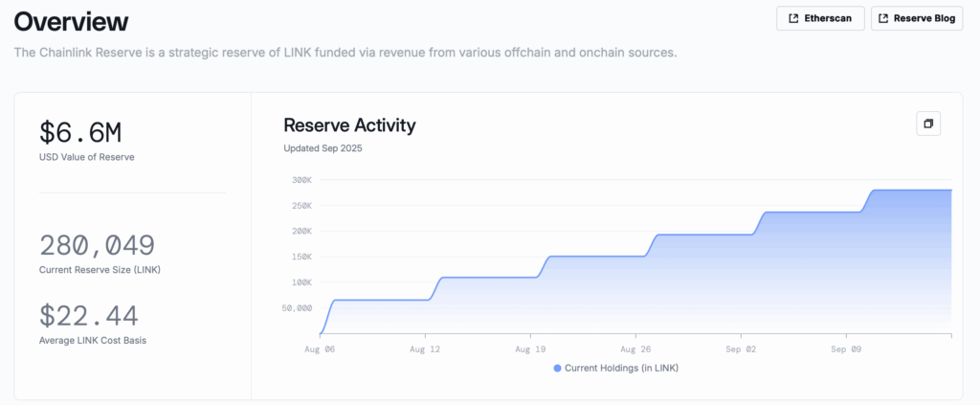
Task: Open the Etherscan external link button
Action: coord(820,18)
